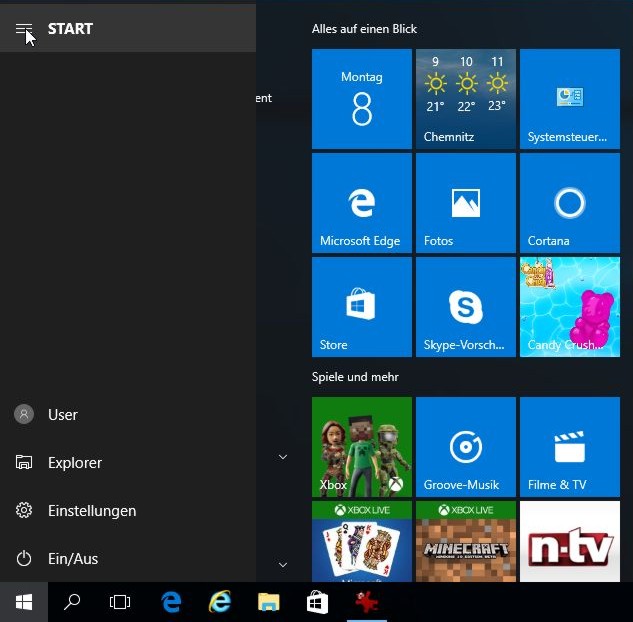Launch Edge from the taskbar
This screenshot has width=633, height=622.
[x=171, y=602]
